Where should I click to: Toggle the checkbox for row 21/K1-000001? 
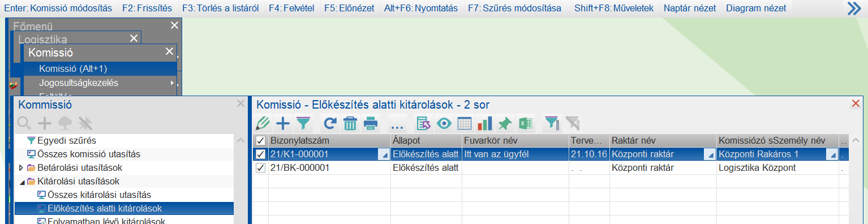[260, 154]
